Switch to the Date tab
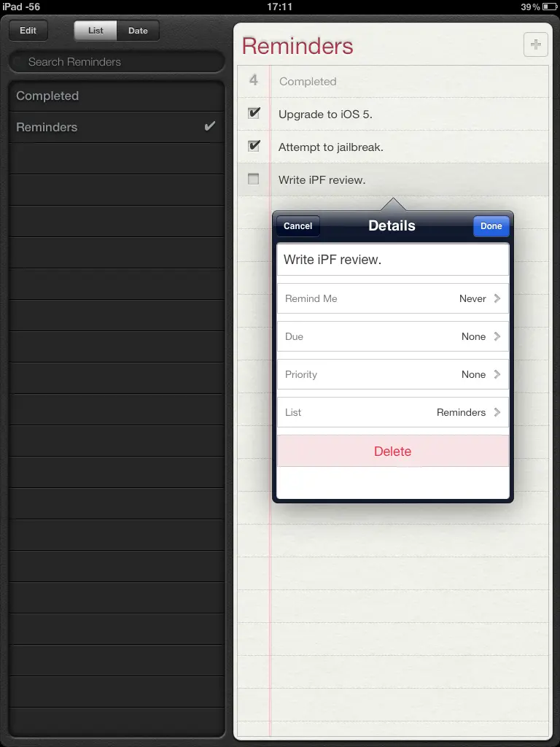Screen dimensions: 560x747 click(x=138, y=31)
